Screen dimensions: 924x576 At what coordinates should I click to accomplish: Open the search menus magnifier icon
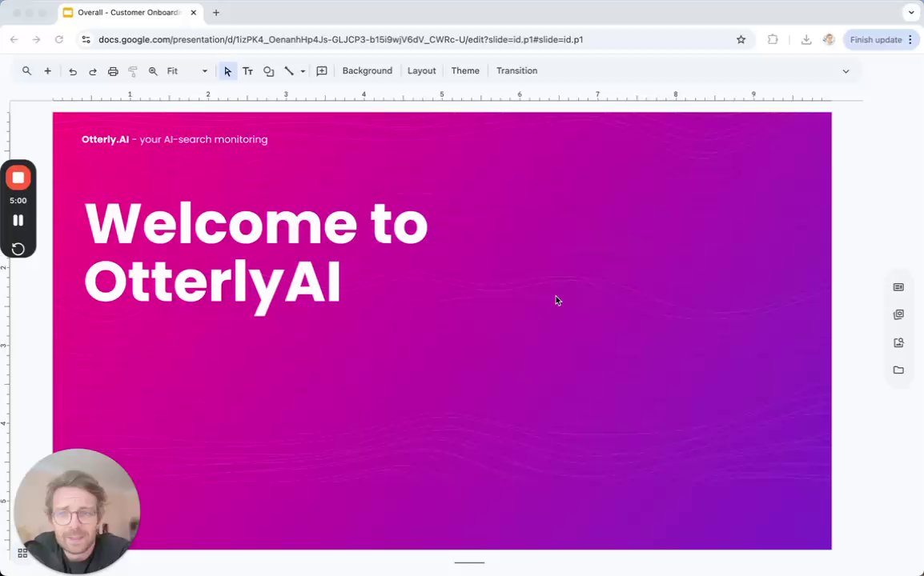pos(26,70)
